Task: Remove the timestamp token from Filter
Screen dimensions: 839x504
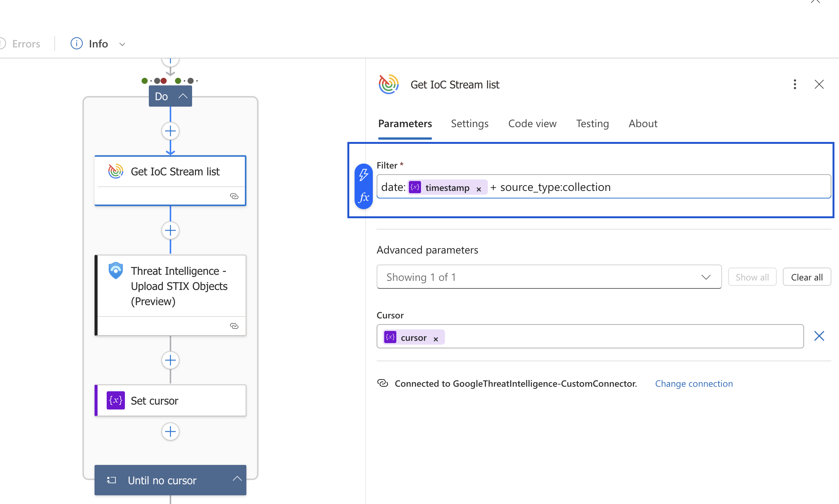Action: pos(479,189)
